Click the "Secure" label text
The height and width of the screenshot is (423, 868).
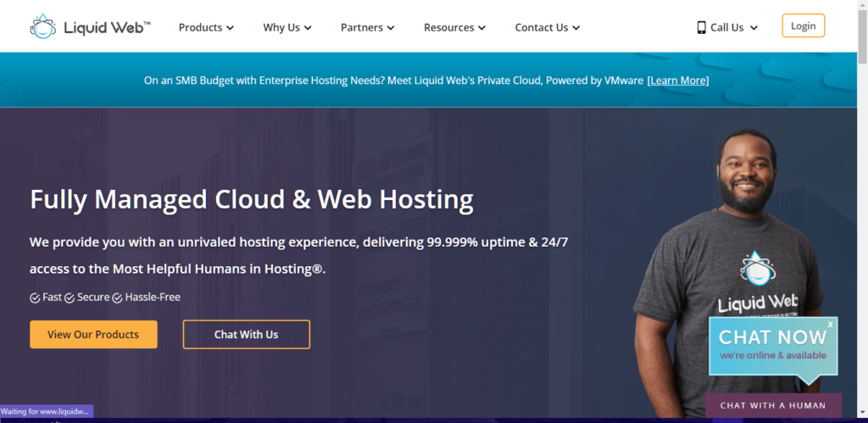coord(93,298)
